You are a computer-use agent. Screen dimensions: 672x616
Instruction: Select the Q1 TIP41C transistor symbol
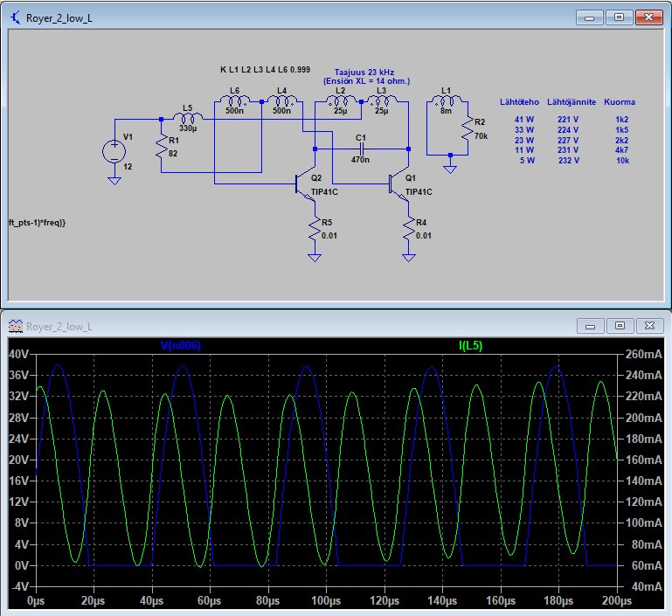397,183
